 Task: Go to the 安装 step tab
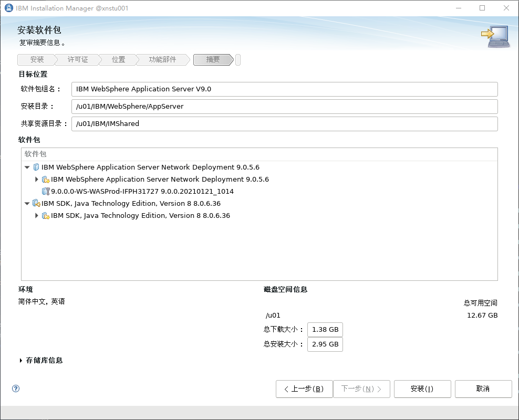37,59
